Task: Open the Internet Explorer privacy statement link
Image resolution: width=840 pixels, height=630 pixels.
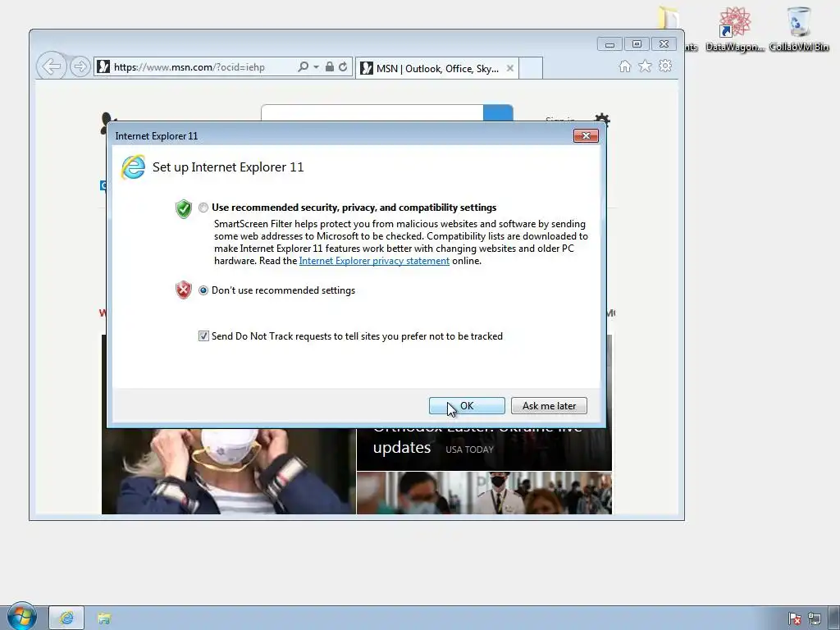Action: 374,261
